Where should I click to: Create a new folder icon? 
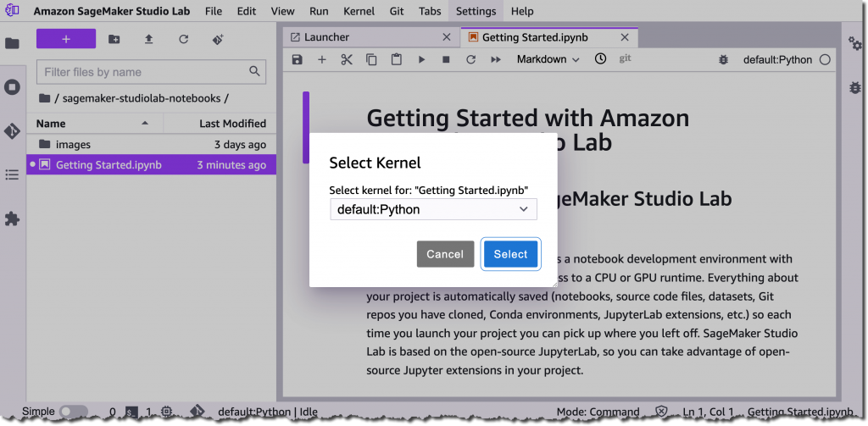(x=114, y=39)
